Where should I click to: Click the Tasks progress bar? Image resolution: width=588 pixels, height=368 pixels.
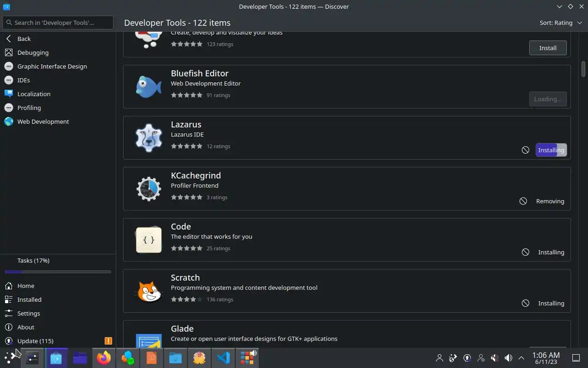(58, 272)
